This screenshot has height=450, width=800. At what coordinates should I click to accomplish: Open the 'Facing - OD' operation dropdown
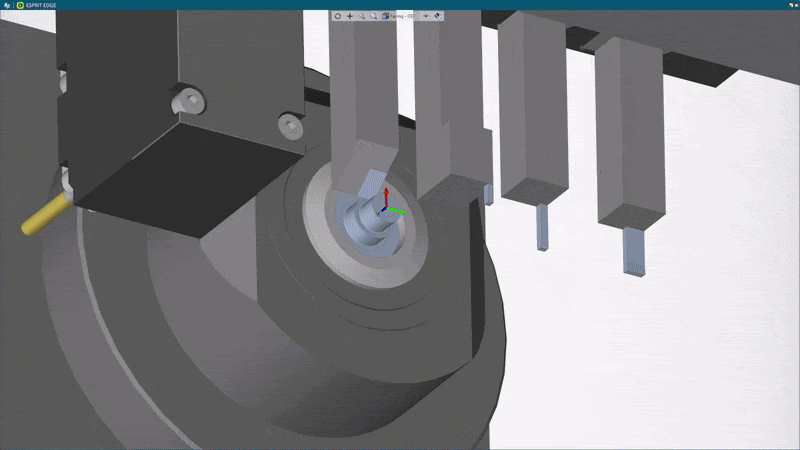402,16
